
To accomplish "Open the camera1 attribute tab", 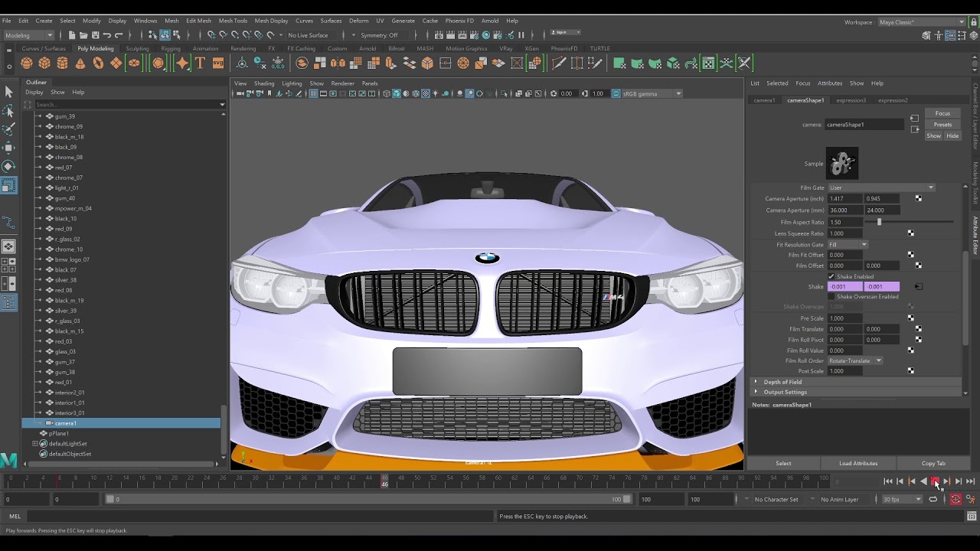I will click(764, 100).
